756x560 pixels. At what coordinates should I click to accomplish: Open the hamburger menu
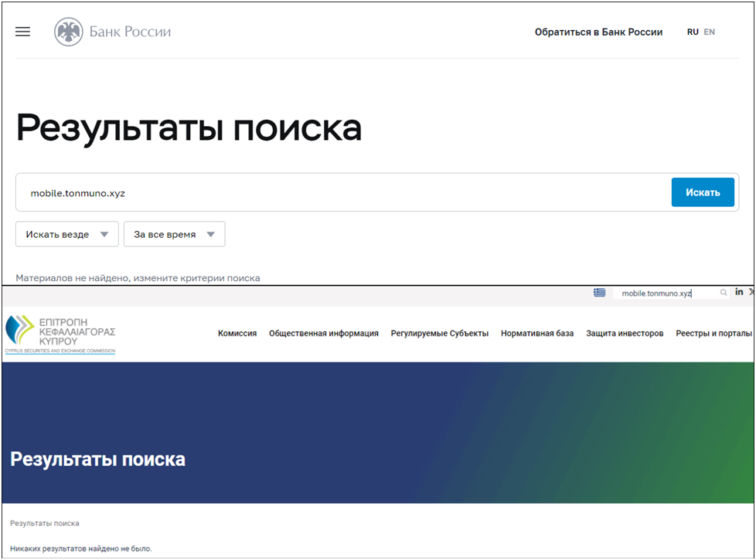[22, 32]
